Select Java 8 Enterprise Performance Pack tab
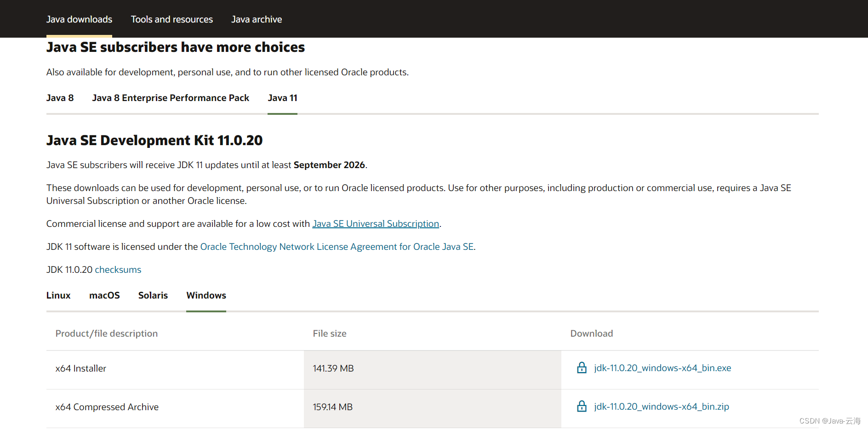This screenshot has height=429, width=868. pos(171,98)
